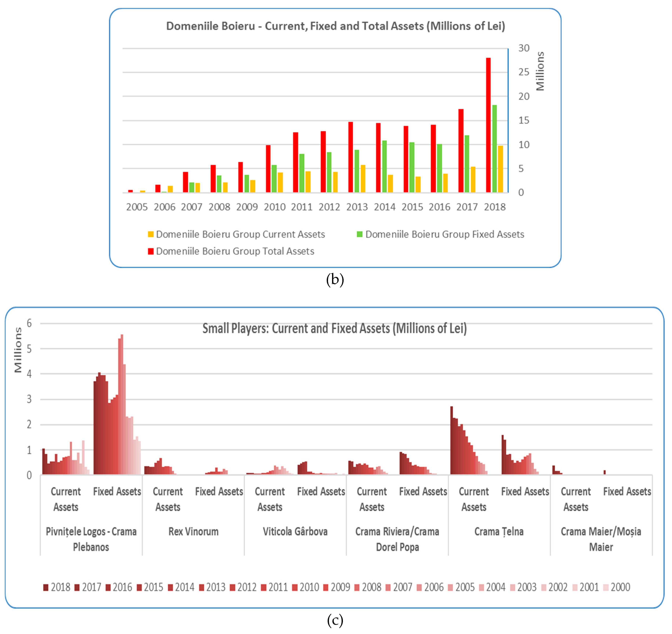The height and width of the screenshot is (634, 672).
Task: Click the 2010 red Total Assets bar
Action: [x=268, y=169]
